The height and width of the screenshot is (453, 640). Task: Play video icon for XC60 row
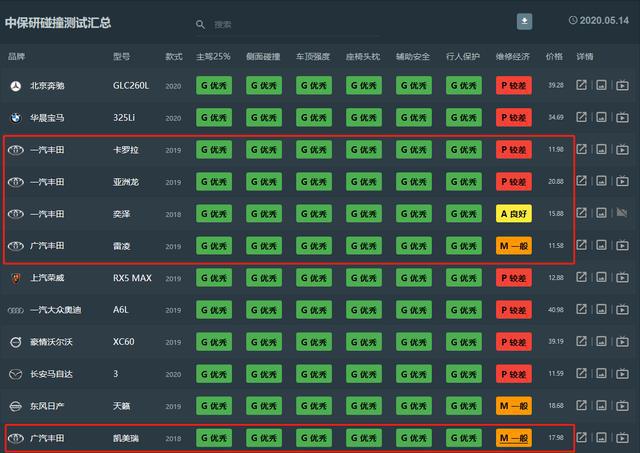click(622, 341)
